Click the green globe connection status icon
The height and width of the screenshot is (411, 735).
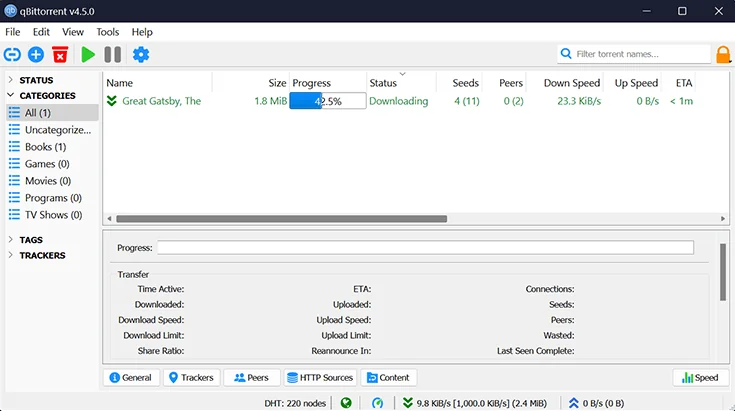346,403
